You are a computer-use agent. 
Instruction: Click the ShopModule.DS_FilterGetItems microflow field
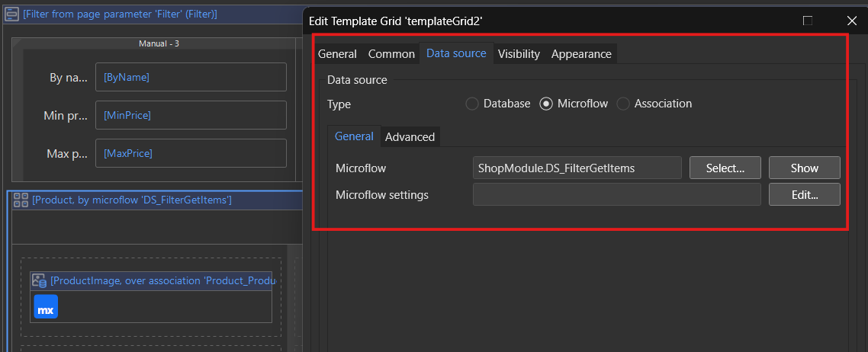577,168
